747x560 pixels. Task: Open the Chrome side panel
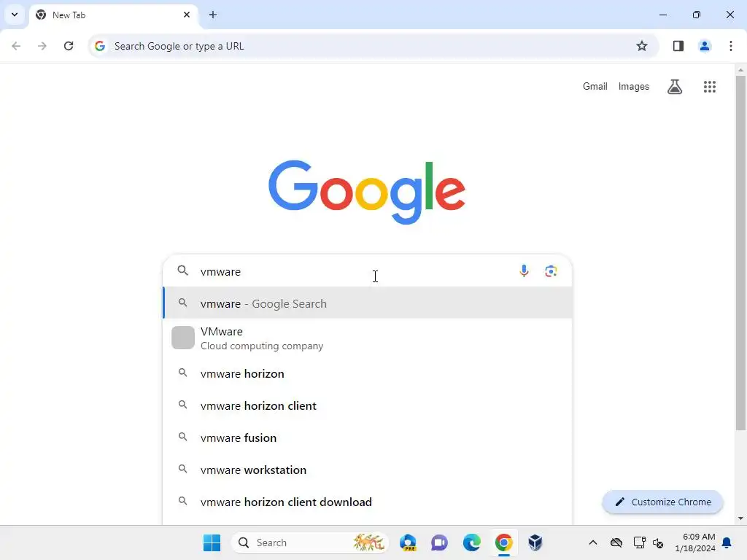click(x=678, y=46)
